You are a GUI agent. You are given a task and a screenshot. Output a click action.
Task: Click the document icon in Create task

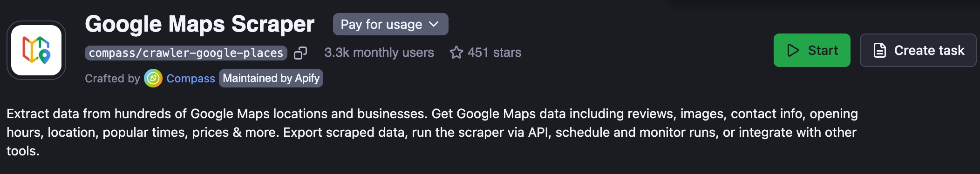tap(879, 50)
